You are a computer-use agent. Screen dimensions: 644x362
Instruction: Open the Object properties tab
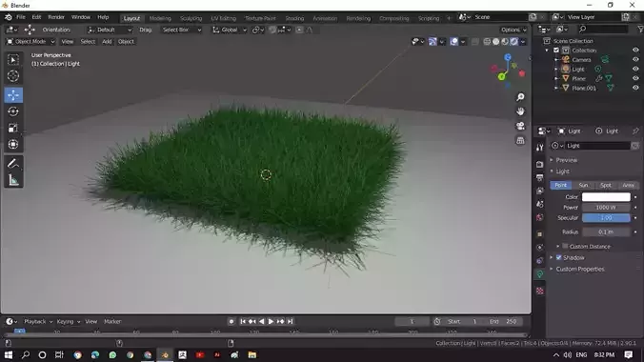(x=539, y=234)
